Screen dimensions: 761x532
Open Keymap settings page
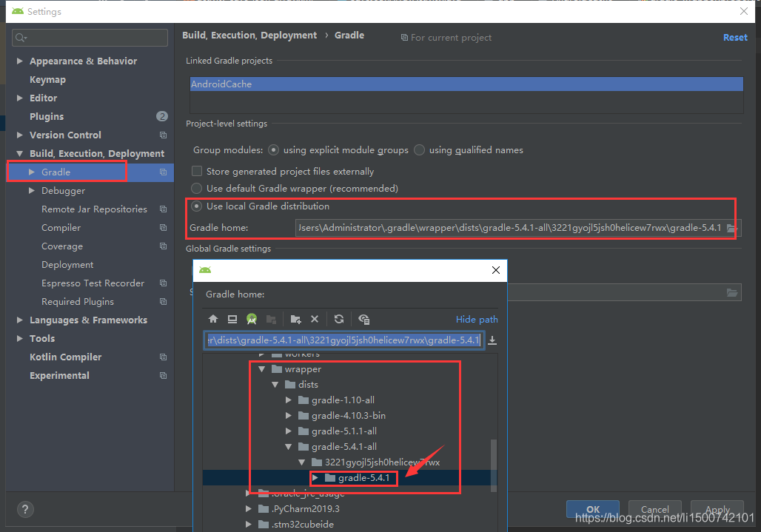[47, 79]
